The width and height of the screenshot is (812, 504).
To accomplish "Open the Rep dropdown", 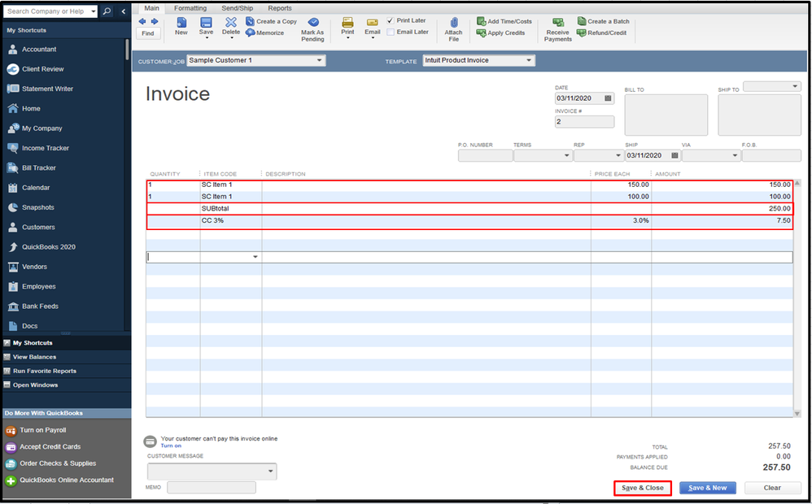I will click(618, 155).
